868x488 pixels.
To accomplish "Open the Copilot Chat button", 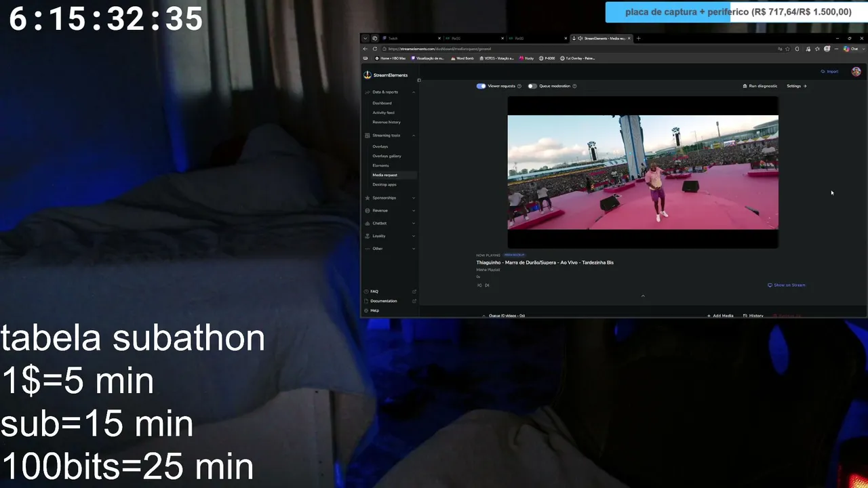I will tap(852, 49).
